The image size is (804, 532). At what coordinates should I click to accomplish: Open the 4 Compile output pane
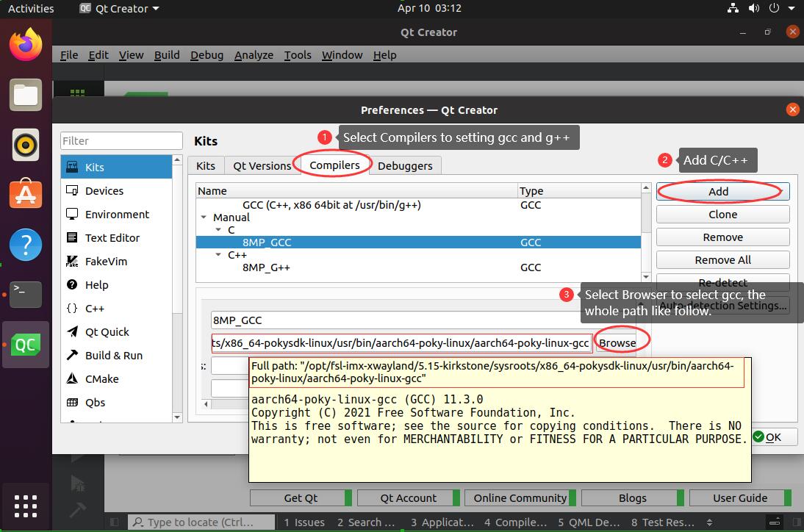[x=516, y=522]
